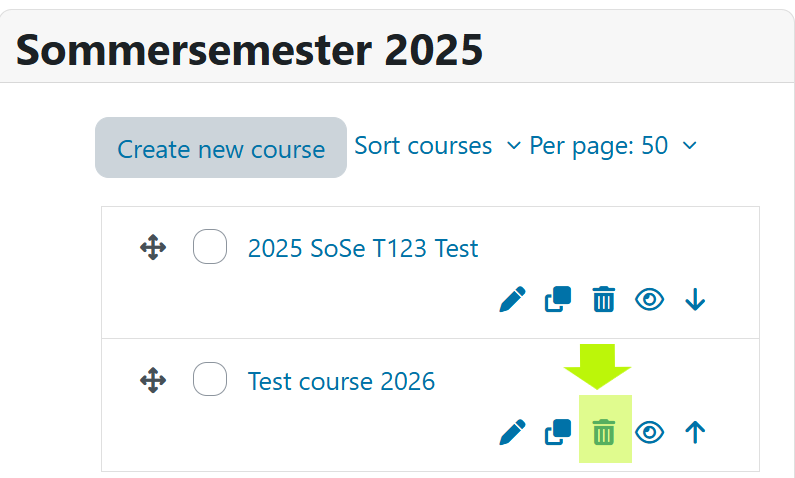Screen dimensions: 795x478
Task: Move Test course 2026 up with the arrow
Action: (696, 432)
